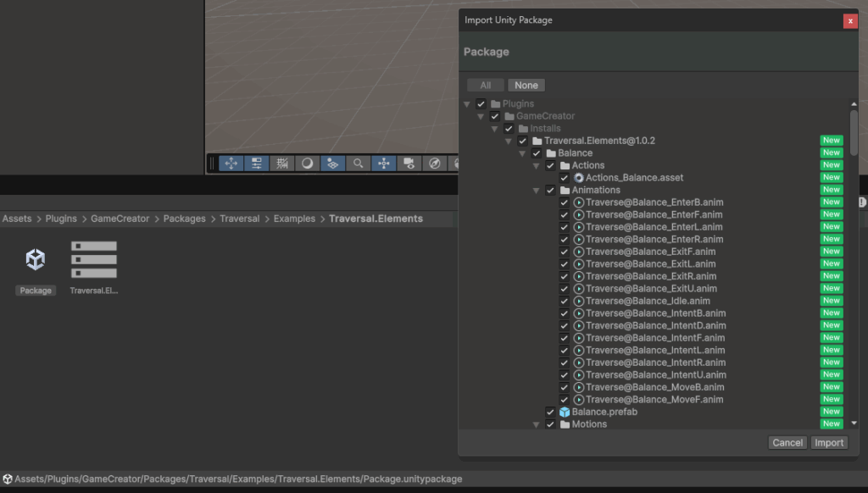
Task: Uncheck the Traverse@Balance_ExitU.anim checkbox
Action: pyautogui.click(x=564, y=289)
